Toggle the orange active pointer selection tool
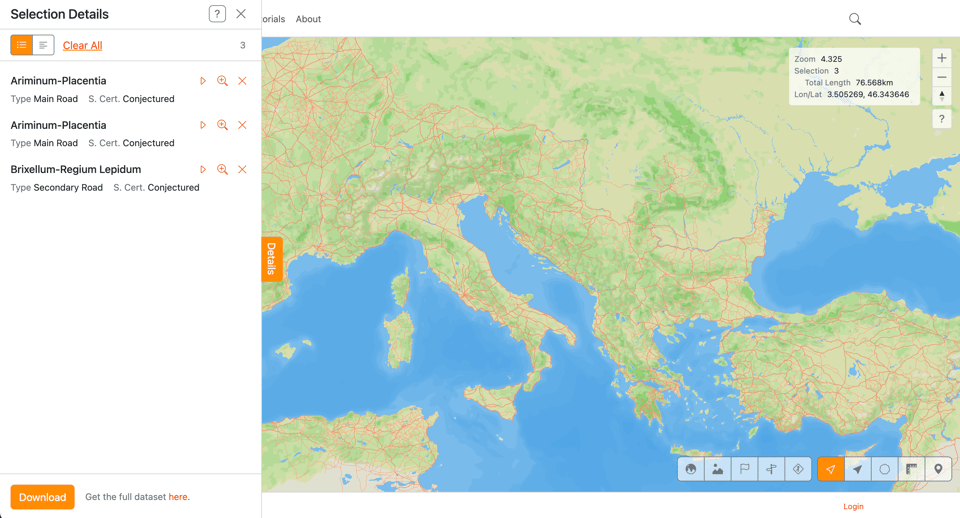This screenshot has height=518, width=960. click(x=831, y=469)
